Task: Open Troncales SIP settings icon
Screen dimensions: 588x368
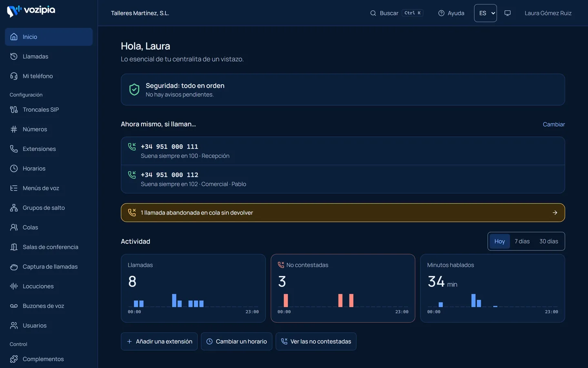Action: (x=14, y=110)
